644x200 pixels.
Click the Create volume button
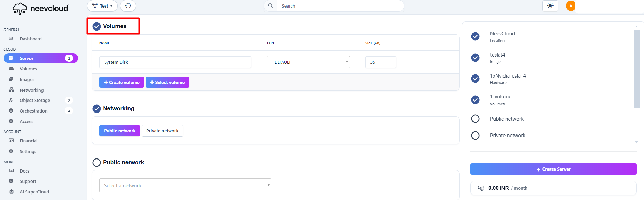tap(122, 82)
